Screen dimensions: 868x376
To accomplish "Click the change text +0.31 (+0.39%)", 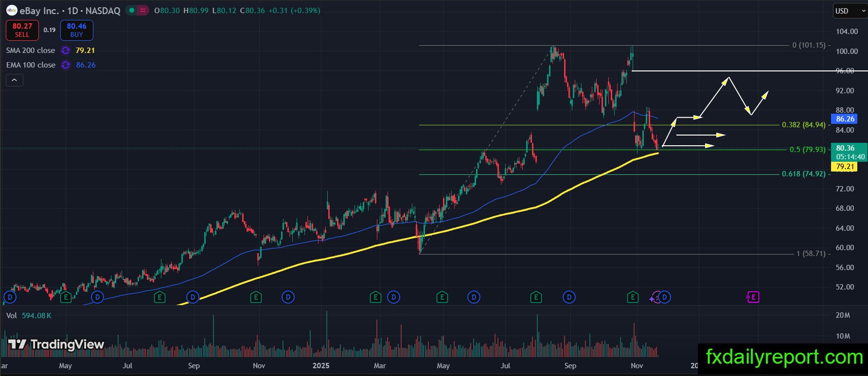I will tap(294, 10).
